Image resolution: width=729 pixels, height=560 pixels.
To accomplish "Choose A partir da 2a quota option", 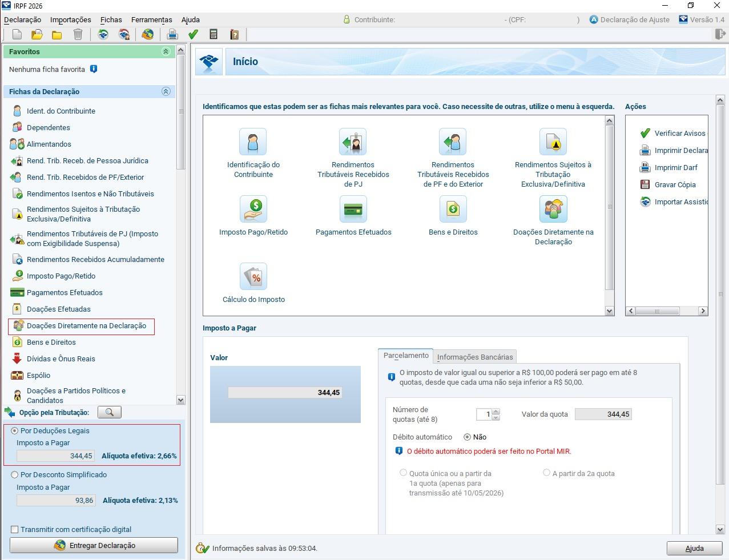I will (546, 473).
